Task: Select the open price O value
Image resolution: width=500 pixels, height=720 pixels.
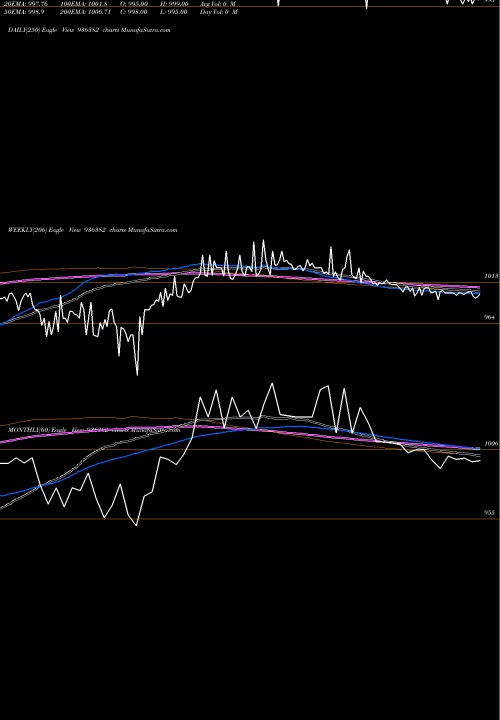Action: coord(134,3)
